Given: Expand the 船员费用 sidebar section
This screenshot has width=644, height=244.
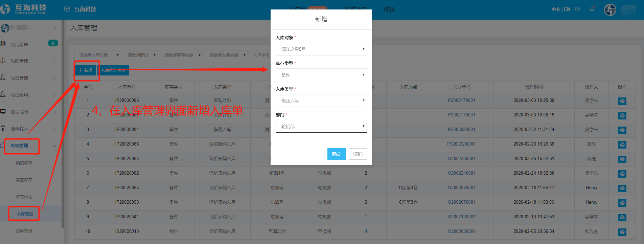Looking at the screenshot, I should (x=54, y=95).
